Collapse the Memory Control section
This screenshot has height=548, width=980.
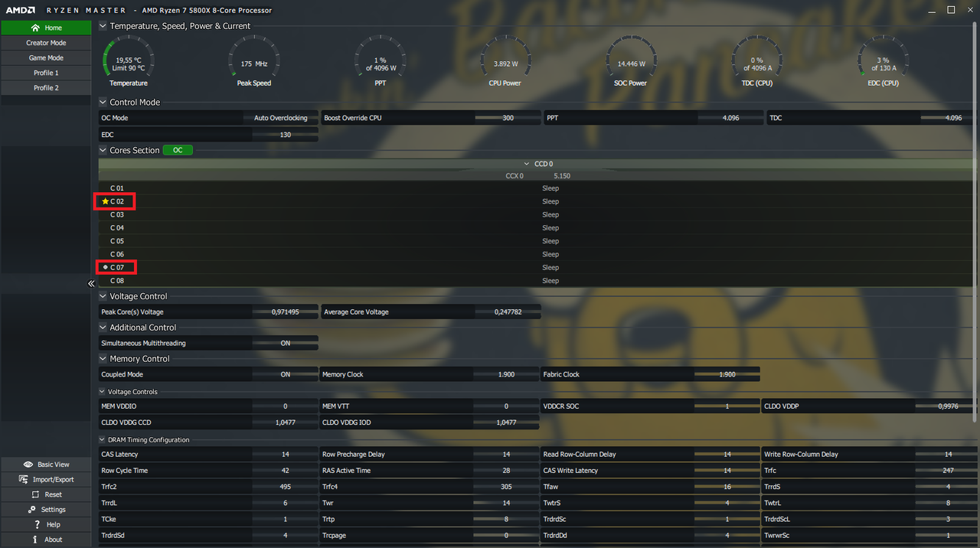coord(103,358)
